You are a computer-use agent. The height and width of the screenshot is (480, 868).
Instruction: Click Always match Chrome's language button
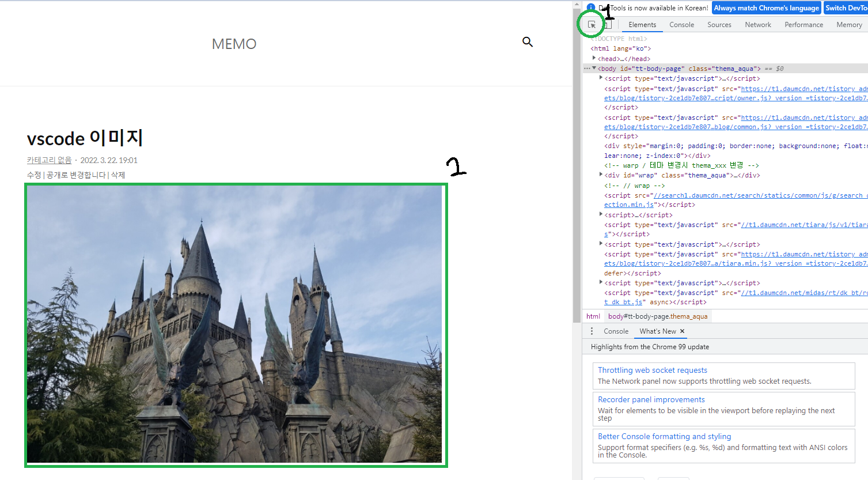pyautogui.click(x=766, y=8)
